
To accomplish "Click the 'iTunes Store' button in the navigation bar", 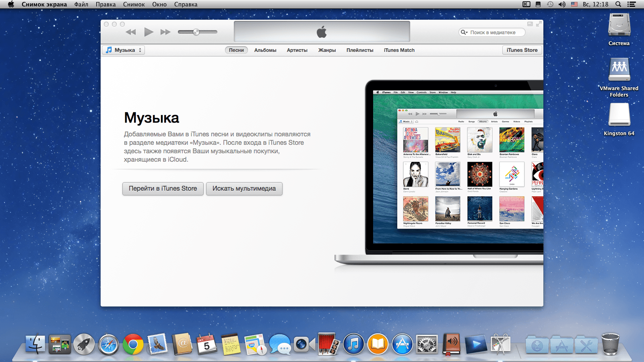I will [x=522, y=50].
